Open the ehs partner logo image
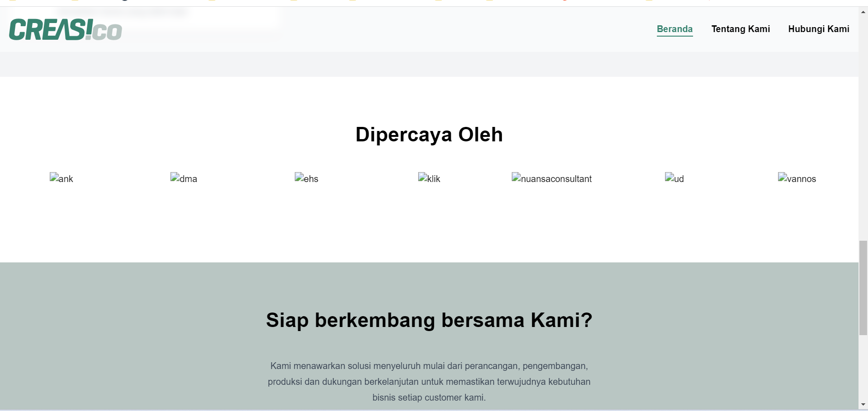Image resolution: width=868 pixels, height=411 pixels. (x=307, y=179)
